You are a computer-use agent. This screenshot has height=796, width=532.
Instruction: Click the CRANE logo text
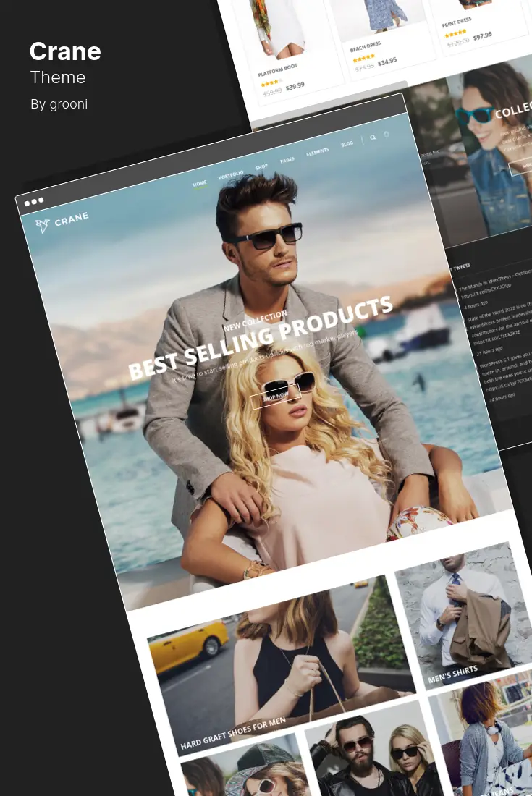[72, 219]
